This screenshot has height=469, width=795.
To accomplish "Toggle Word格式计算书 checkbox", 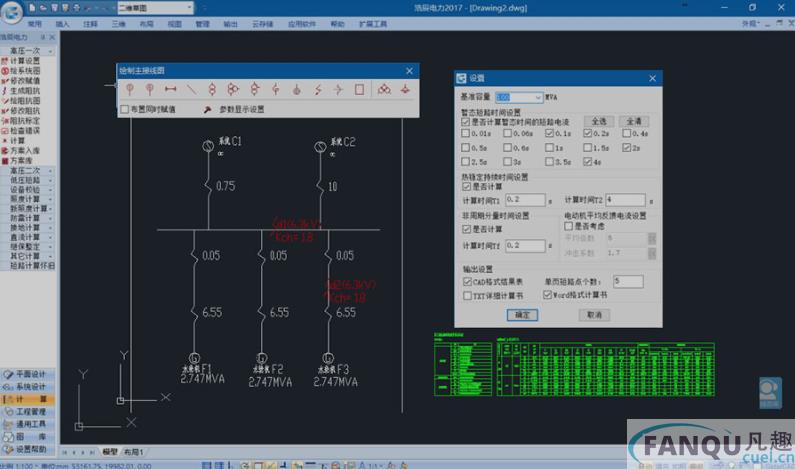I will [x=547, y=295].
